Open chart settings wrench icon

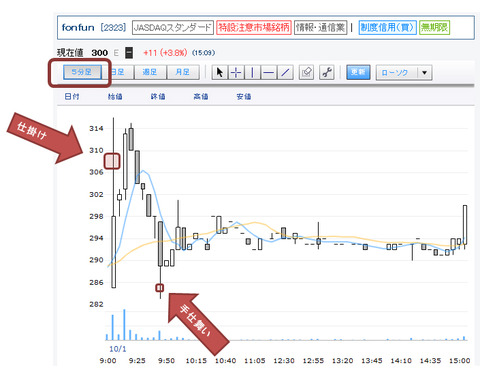[327, 72]
